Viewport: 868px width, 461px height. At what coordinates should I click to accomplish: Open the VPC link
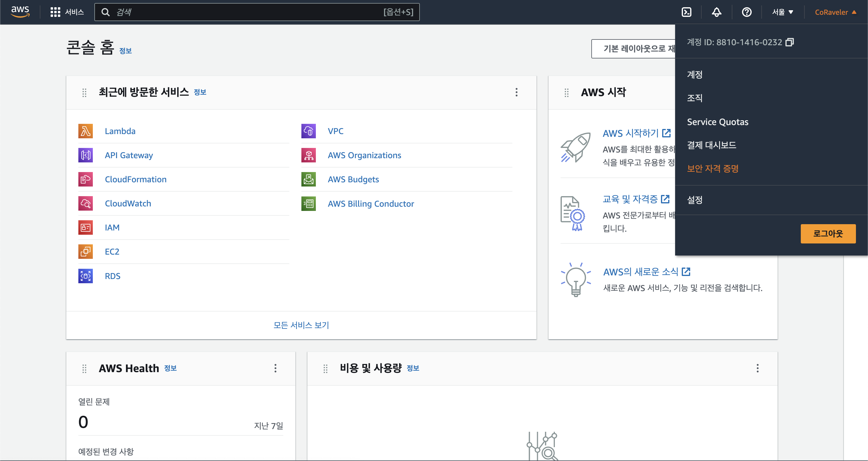(x=336, y=131)
